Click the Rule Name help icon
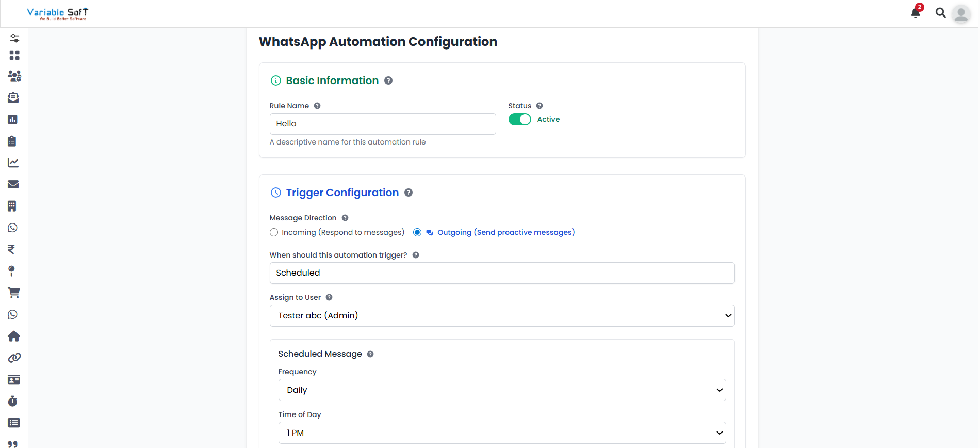980x448 pixels. coord(317,106)
